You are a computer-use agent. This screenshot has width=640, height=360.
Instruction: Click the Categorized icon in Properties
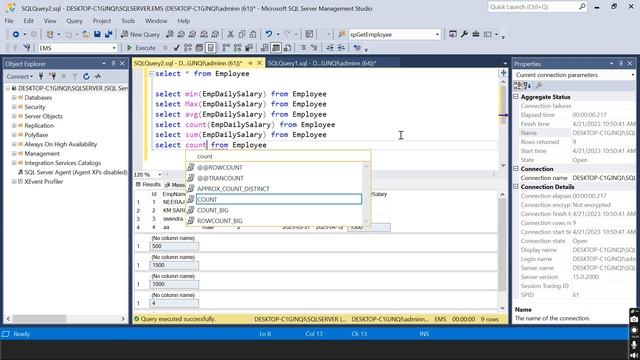coord(518,85)
